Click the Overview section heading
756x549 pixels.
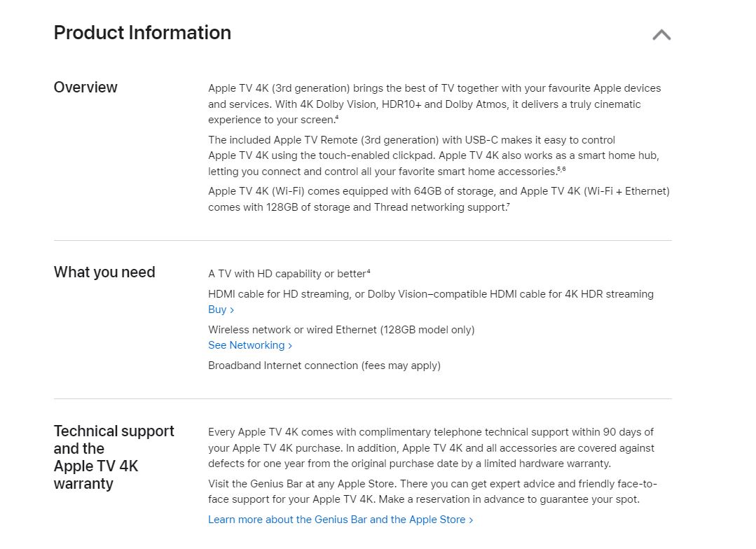85,88
